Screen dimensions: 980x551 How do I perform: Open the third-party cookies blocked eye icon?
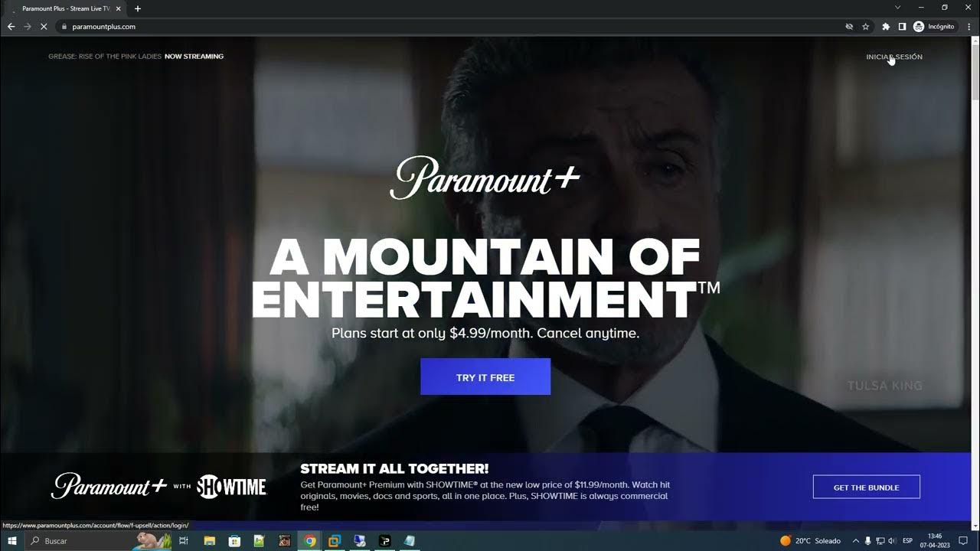849,26
